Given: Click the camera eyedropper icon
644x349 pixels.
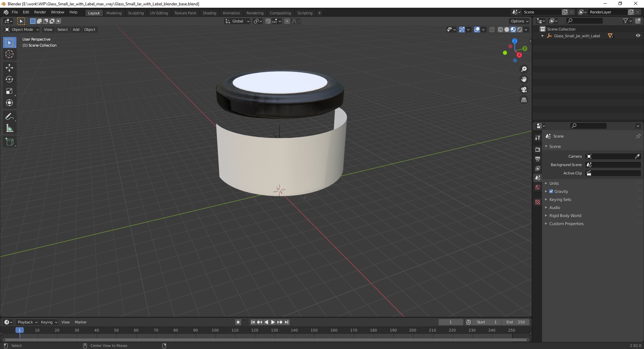Looking at the screenshot, I should click(x=637, y=156).
